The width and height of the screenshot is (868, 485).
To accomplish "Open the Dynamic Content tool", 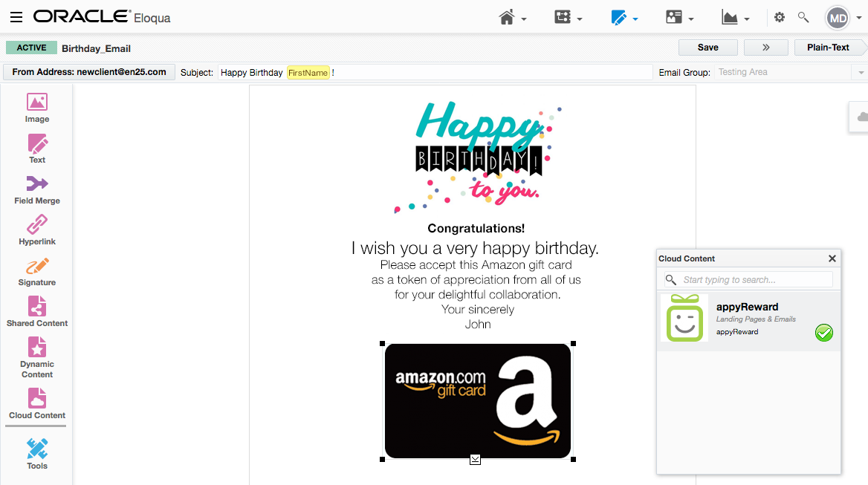I will coord(37,358).
